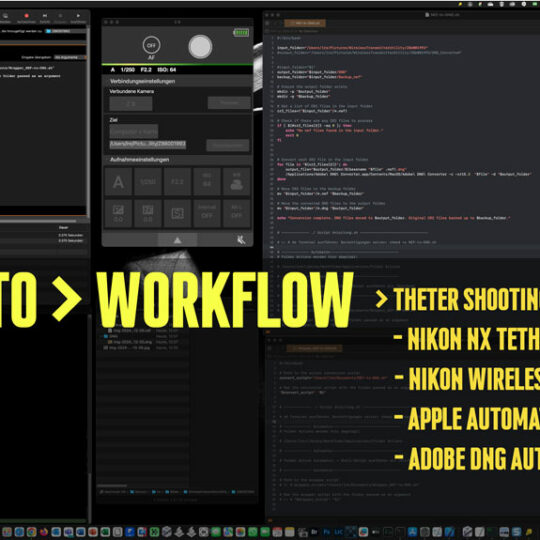Viewport: 540px width, 540px height.
Task: Open Lightroom Classic LrC from the Dock
Action: pyautogui.click(x=339, y=532)
